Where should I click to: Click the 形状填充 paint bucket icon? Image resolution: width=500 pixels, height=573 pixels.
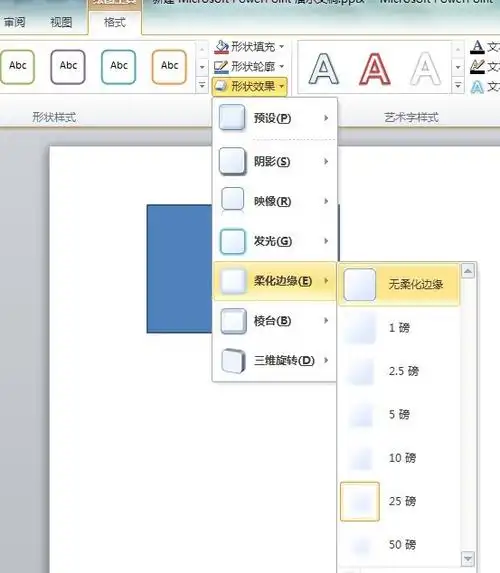click(x=221, y=47)
